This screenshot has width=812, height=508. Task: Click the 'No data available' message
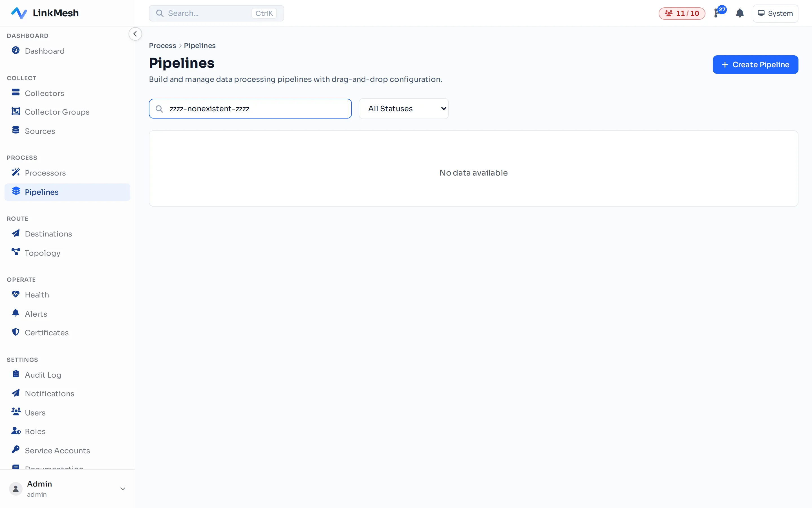pos(473,173)
